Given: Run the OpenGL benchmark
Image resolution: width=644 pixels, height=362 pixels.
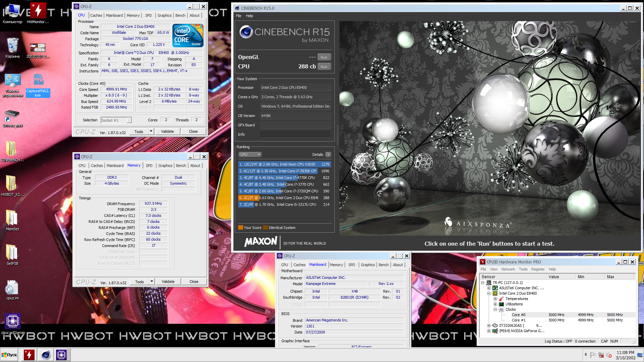Looking at the screenshot, I should coord(324,57).
